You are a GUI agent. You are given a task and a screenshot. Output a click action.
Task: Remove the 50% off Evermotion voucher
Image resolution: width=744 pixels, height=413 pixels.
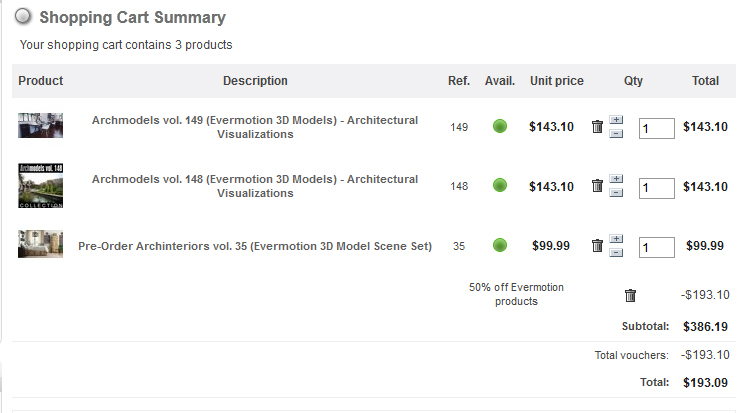(x=630, y=295)
